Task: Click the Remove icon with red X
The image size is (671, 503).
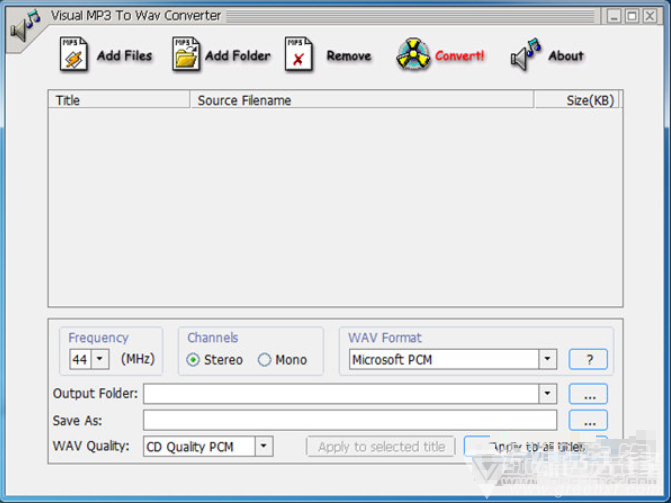Action: pyautogui.click(x=299, y=54)
